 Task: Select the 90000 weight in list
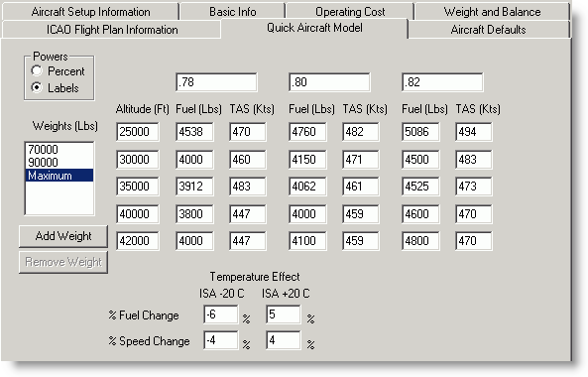59,162
